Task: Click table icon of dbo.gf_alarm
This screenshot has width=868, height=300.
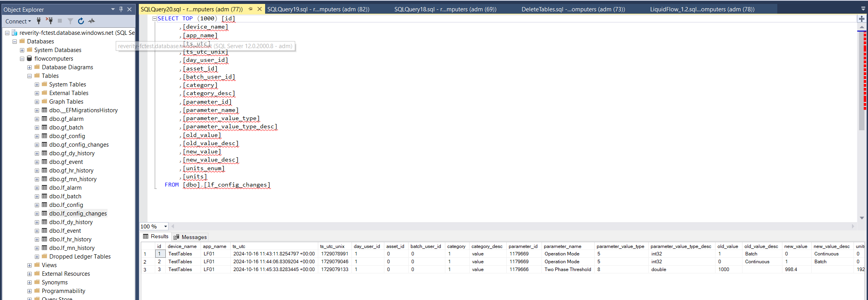Action: point(45,119)
